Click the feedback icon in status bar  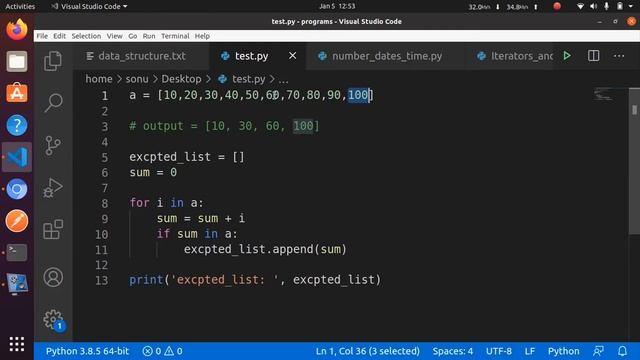598,351
